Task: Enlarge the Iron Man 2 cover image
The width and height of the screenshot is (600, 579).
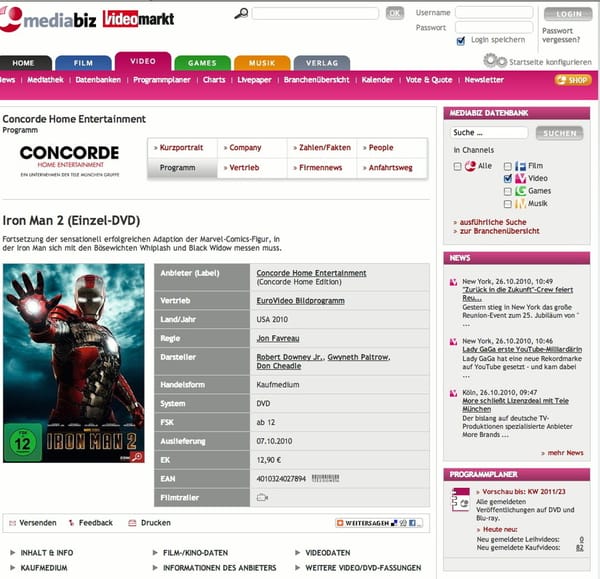Action: (73, 363)
